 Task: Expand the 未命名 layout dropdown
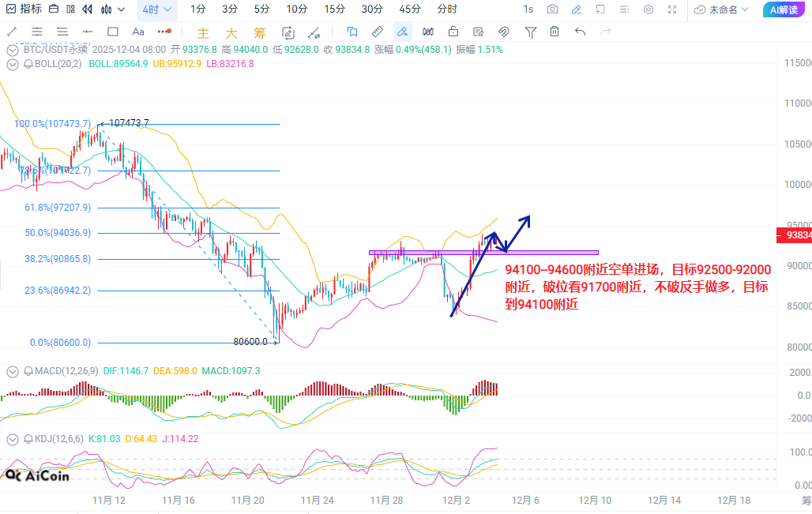point(723,9)
